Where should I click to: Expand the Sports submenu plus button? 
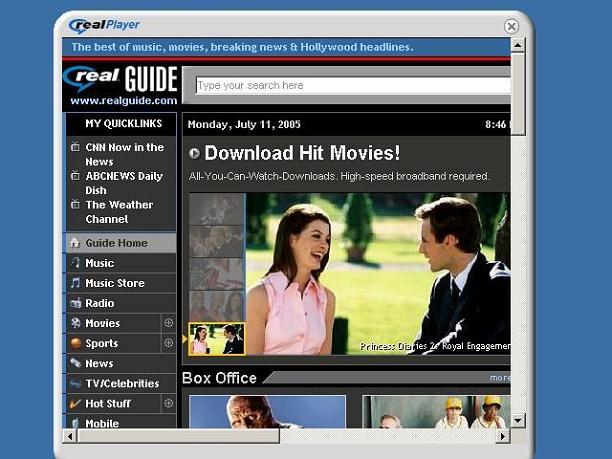[x=168, y=343]
